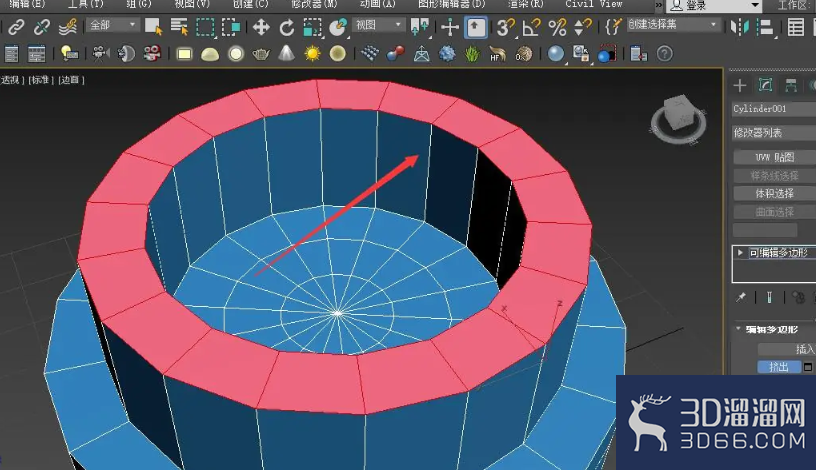Screen dimensions: 816x470
Task: Switch to the Modify panel tab
Action: coord(765,85)
